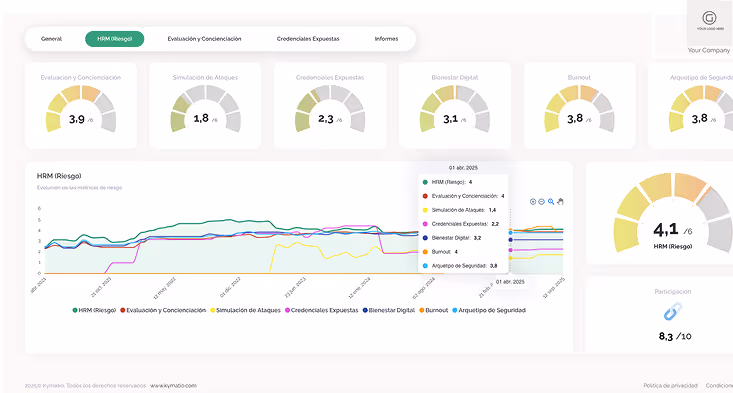Click tooltip row Bienestar Digital: 3,2
733x393 pixels.
pos(452,238)
